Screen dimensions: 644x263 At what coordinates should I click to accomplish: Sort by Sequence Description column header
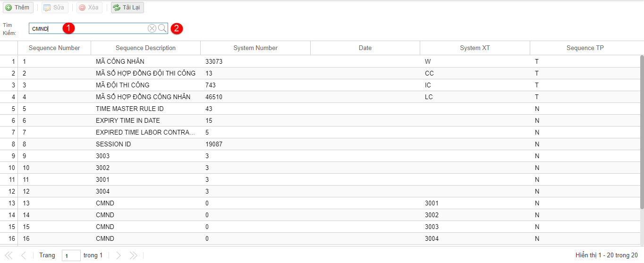coord(145,48)
